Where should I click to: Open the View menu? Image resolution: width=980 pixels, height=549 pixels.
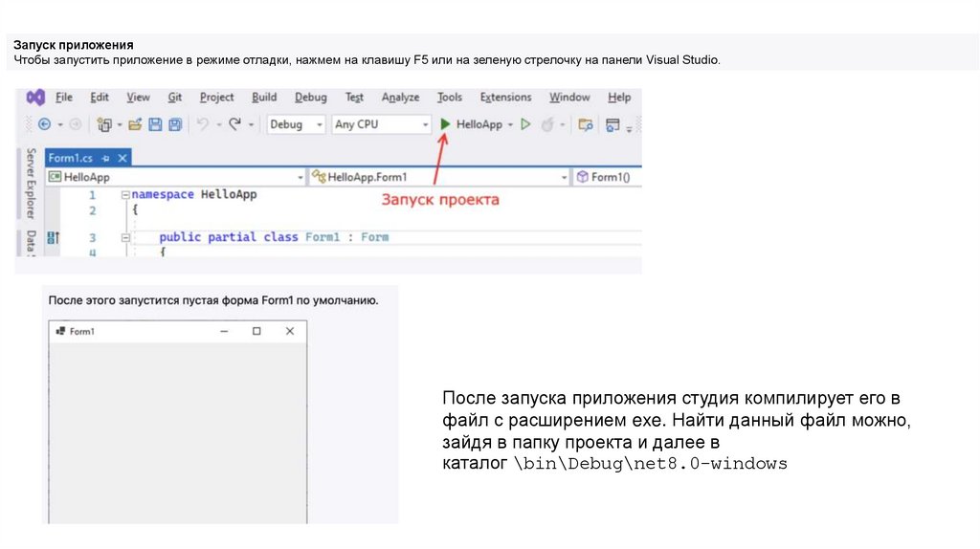(x=138, y=97)
